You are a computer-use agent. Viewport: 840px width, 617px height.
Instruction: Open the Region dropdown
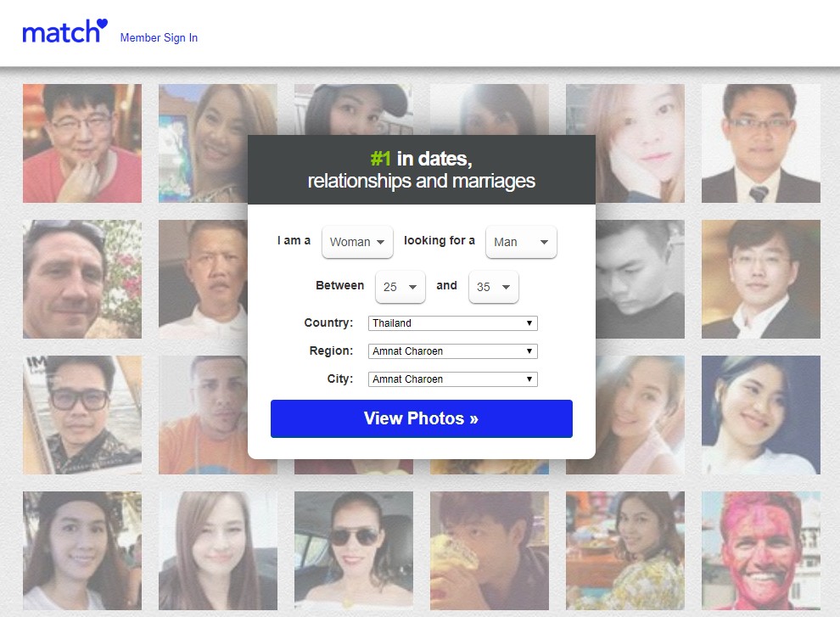pos(452,351)
